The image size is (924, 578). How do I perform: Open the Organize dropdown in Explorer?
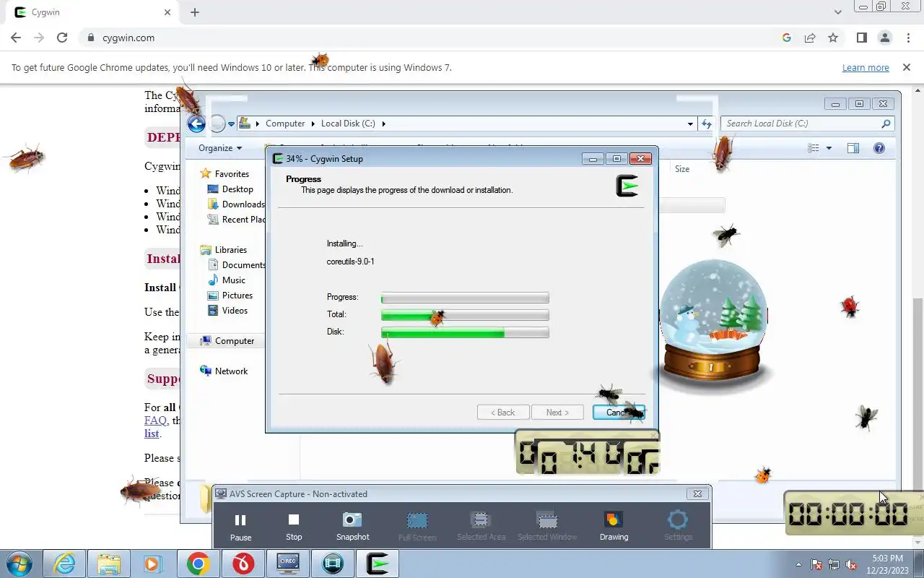[220, 148]
